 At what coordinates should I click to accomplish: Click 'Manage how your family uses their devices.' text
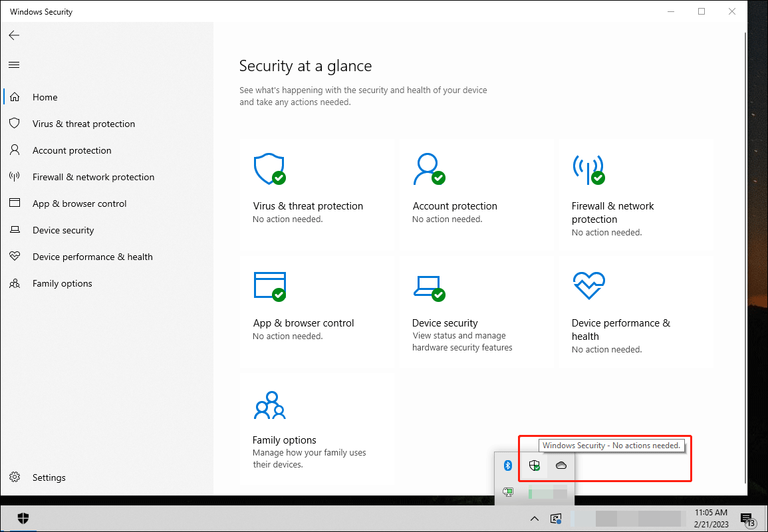(310, 458)
